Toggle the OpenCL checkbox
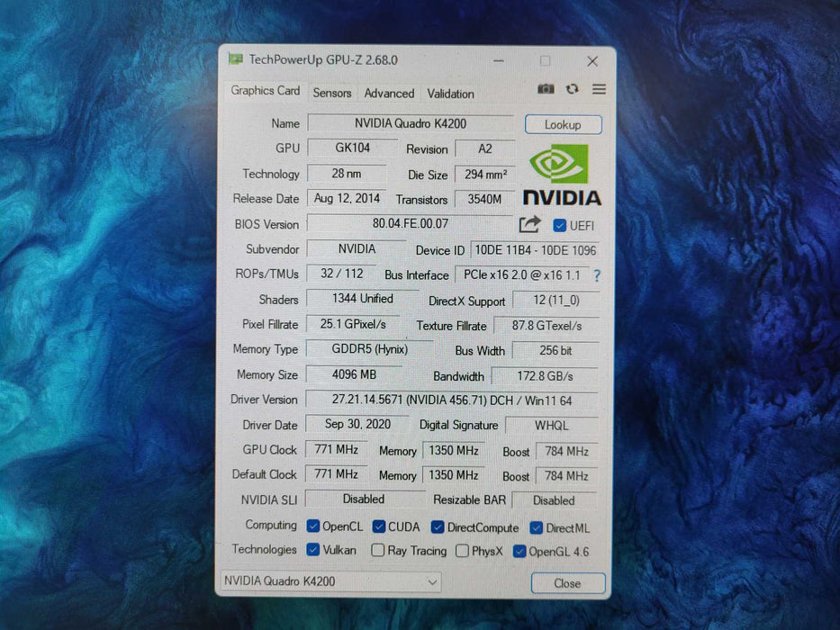The height and width of the screenshot is (630, 840). point(314,526)
